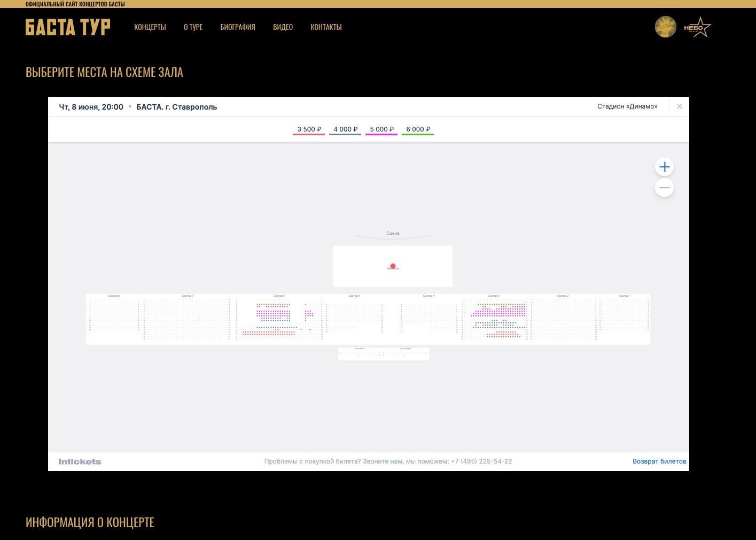Click the Официальный сайт концертов Басты banner text
756x540 pixels.
click(x=75, y=4)
